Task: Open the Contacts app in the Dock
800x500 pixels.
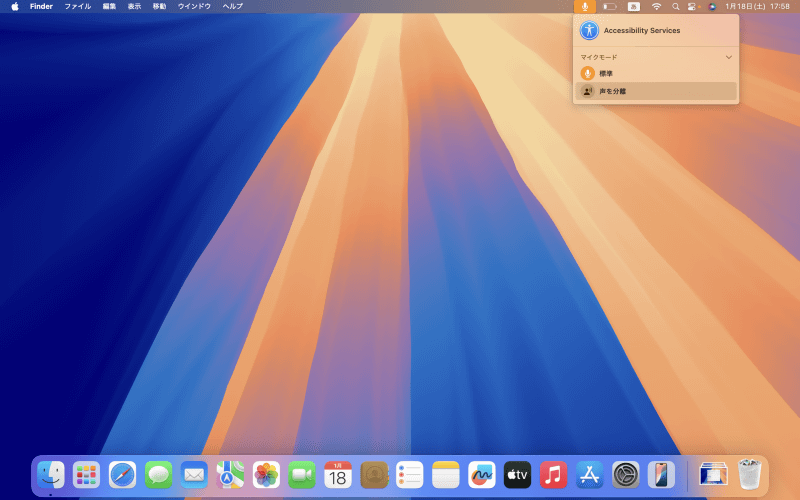Action: tap(374, 475)
